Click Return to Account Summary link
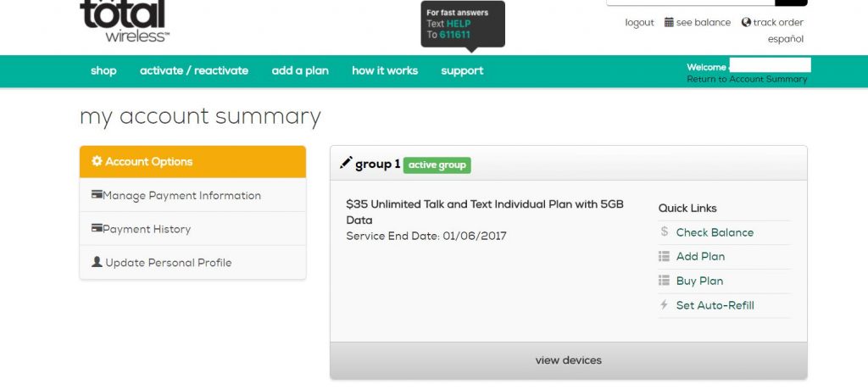The image size is (868, 390). pyautogui.click(x=747, y=79)
